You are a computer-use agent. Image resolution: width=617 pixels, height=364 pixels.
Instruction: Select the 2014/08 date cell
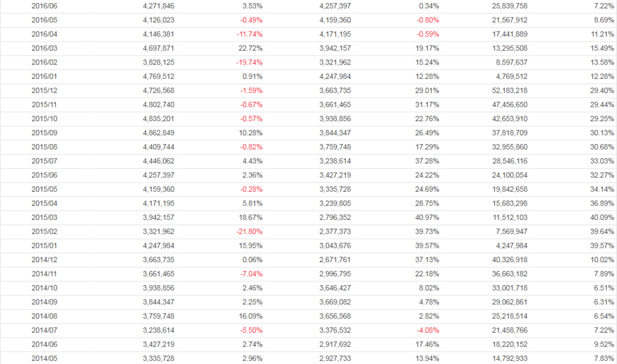[45, 316]
